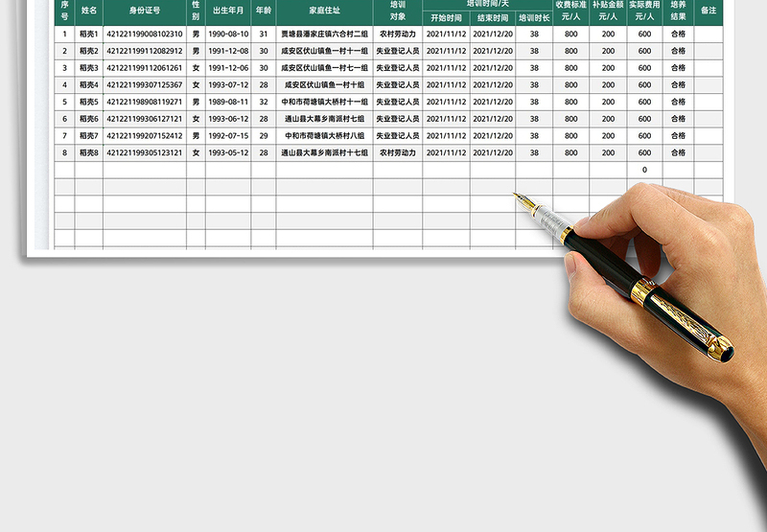Click the name cell 稻壳8
This screenshot has width=767, height=532.
89,152
